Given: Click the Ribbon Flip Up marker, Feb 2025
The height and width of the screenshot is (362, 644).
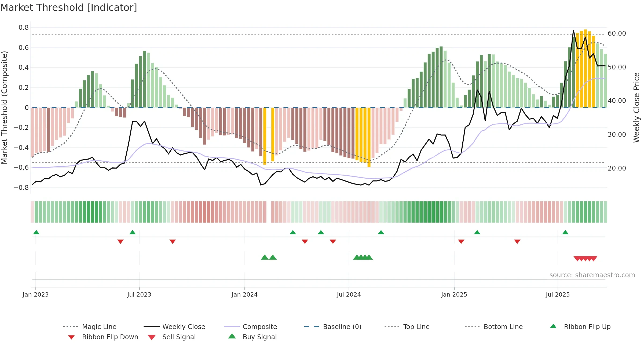Looking at the screenshot, I should coord(477,232).
